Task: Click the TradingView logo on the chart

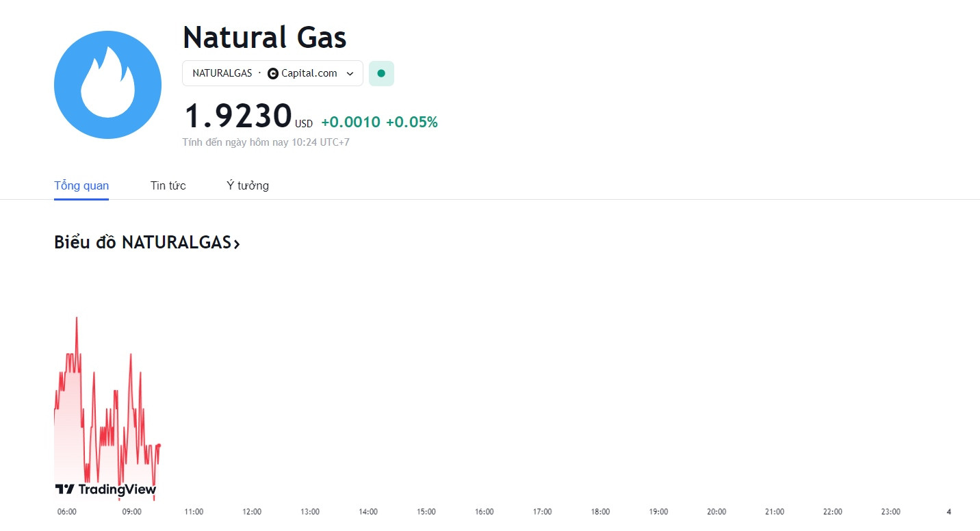Action: 105,489
